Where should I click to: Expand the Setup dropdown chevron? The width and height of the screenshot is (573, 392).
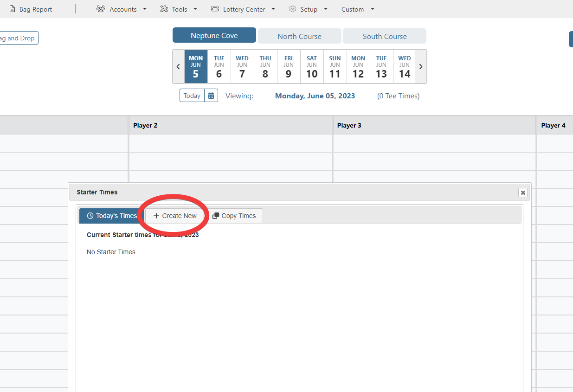(325, 9)
